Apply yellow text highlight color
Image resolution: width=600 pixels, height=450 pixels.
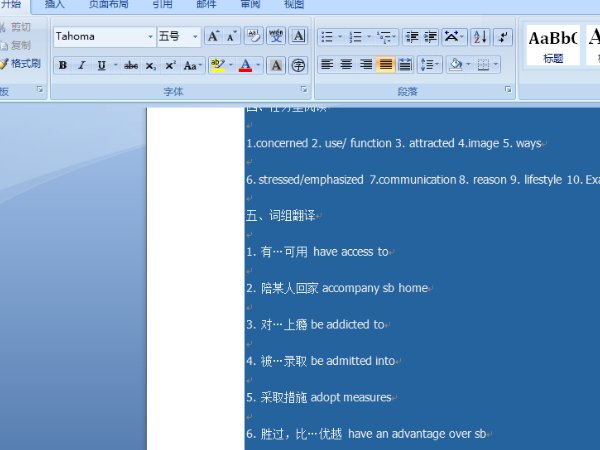pos(218,65)
